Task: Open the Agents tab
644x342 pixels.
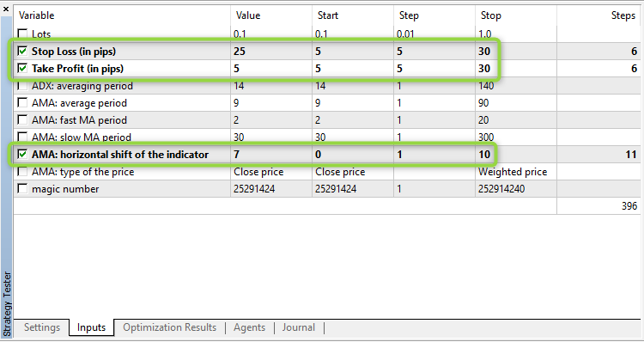Action: pyautogui.click(x=249, y=327)
